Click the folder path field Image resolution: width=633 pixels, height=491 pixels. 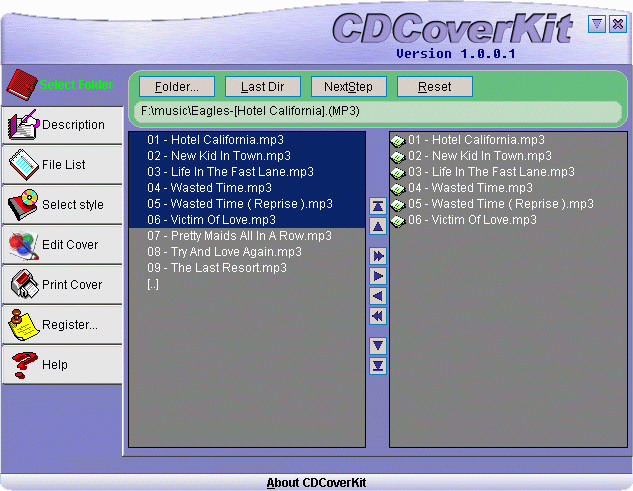(378, 111)
